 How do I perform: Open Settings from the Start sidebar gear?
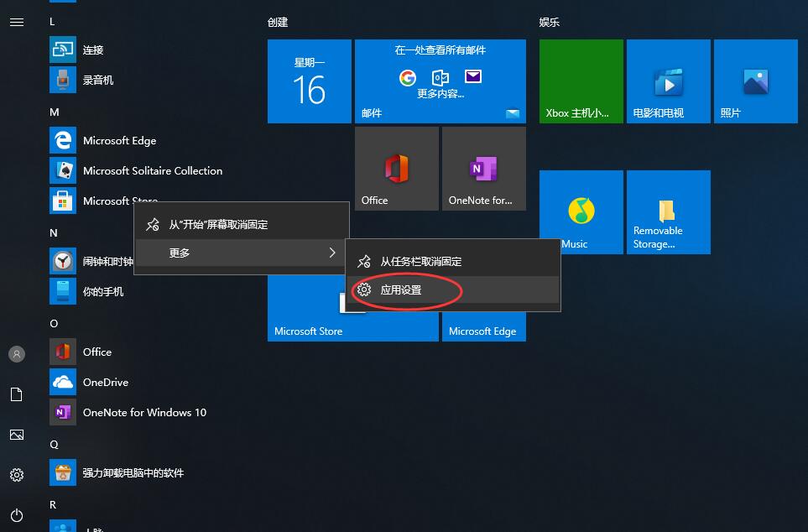(17, 475)
